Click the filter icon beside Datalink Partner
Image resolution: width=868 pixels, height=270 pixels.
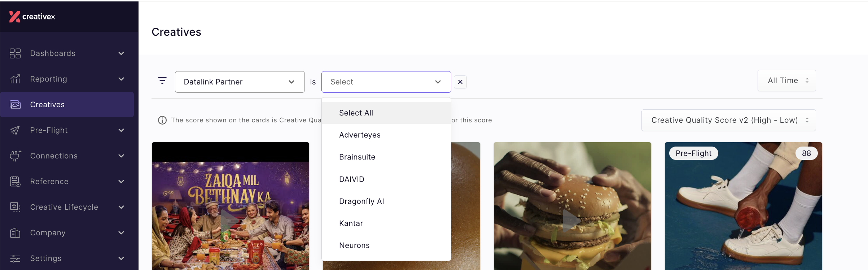tap(162, 80)
